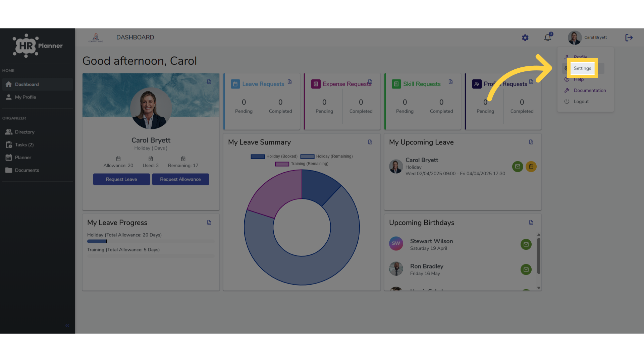This screenshot has height=362, width=644.
Task: Click the document icon on My Leave Progress
Action: [x=209, y=223]
